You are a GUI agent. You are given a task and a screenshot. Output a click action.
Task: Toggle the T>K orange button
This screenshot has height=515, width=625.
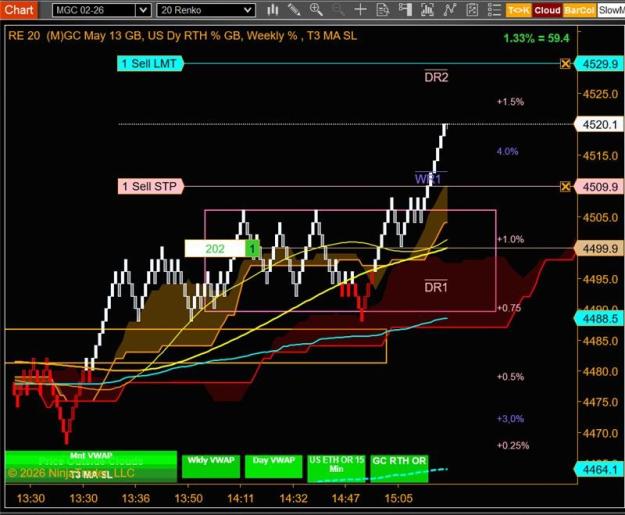click(518, 10)
